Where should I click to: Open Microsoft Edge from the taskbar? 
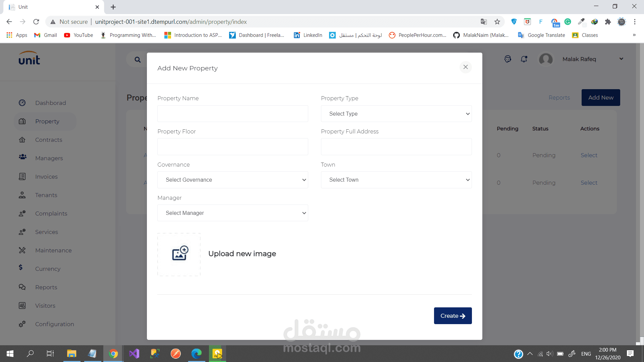[197, 354]
